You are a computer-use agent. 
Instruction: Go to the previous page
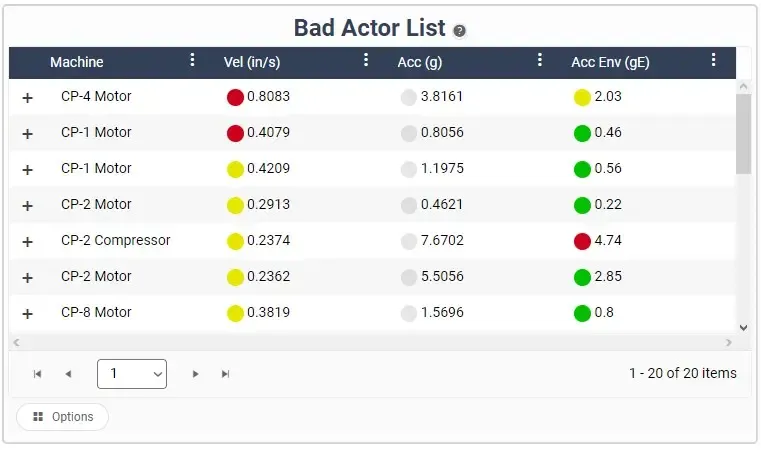pyautogui.click(x=68, y=374)
